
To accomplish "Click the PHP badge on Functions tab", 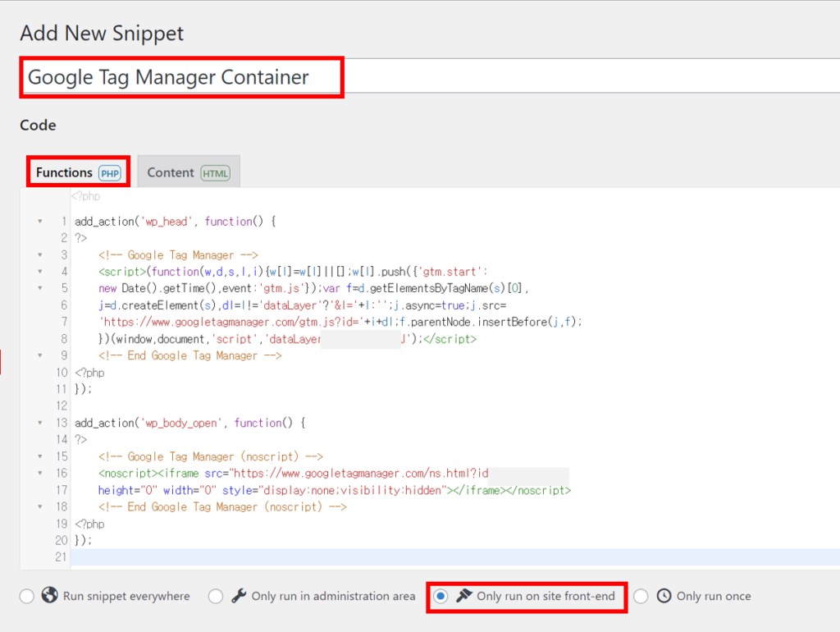I will pos(111,173).
